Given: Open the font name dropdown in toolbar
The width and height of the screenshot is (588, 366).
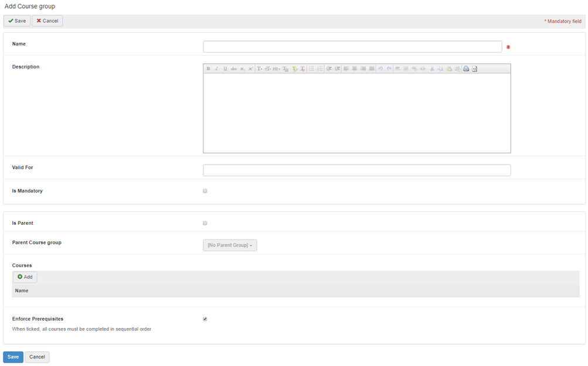Looking at the screenshot, I should 260,69.
